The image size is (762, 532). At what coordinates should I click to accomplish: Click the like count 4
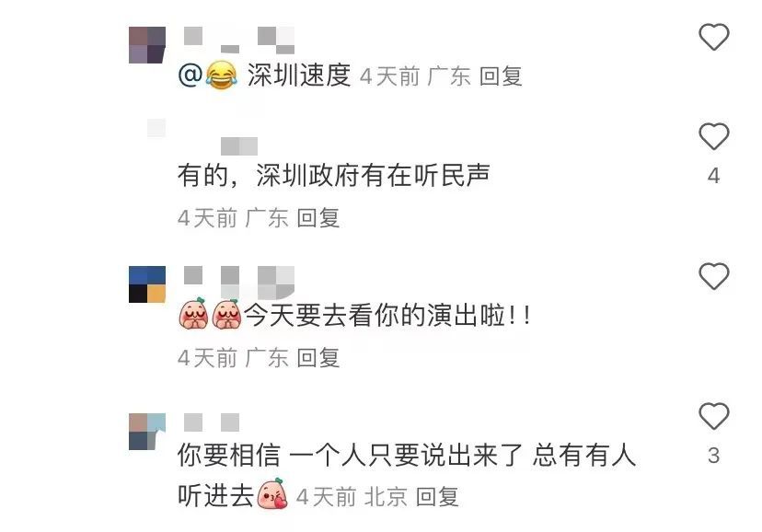pos(713,176)
